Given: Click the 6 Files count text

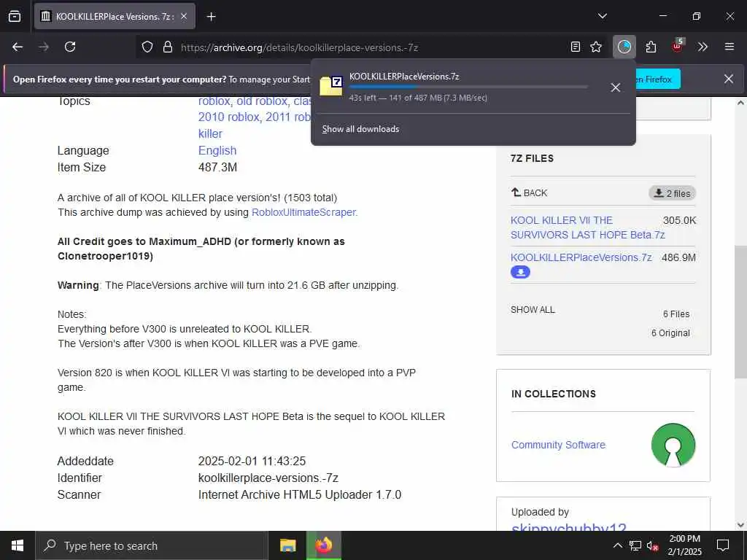Looking at the screenshot, I should 676,314.
